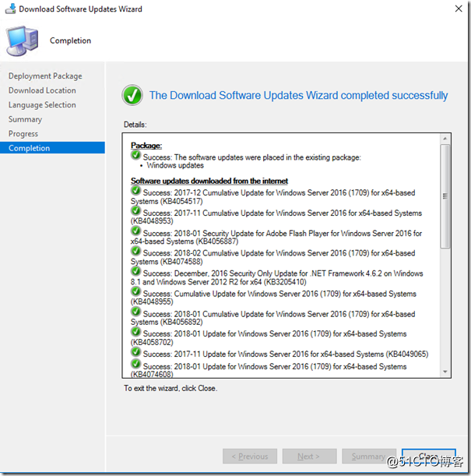This screenshot has height=476, width=471.
Task: Select the Download Location step
Action: [42, 90]
